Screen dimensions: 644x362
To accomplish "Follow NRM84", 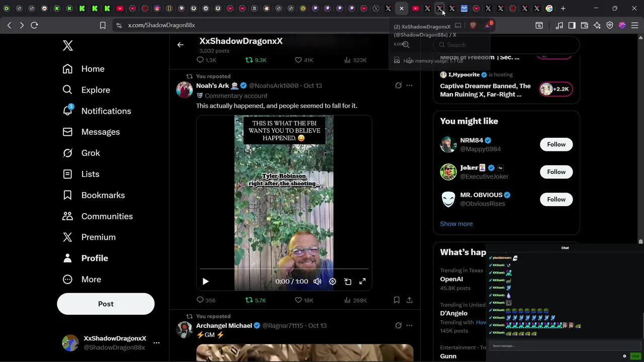I will pos(556,144).
